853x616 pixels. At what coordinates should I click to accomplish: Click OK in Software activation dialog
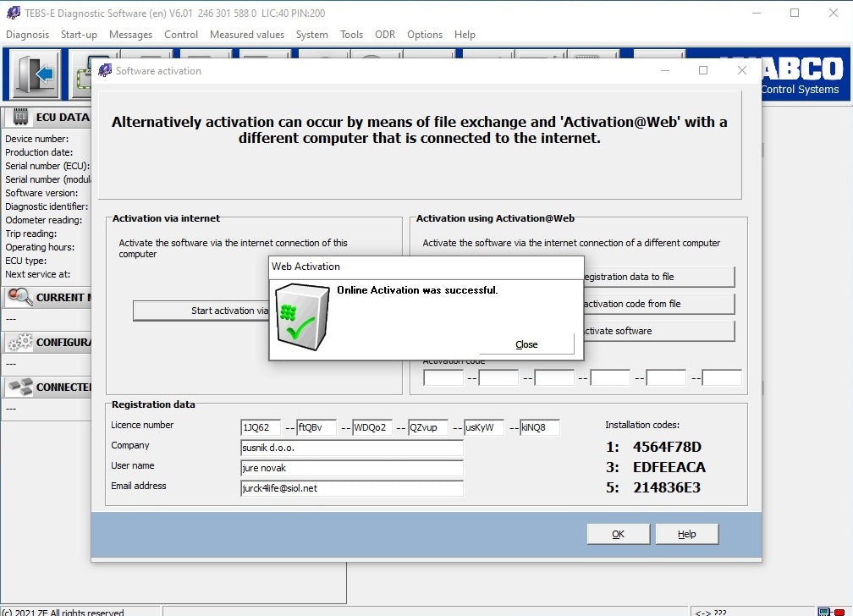pyautogui.click(x=618, y=534)
